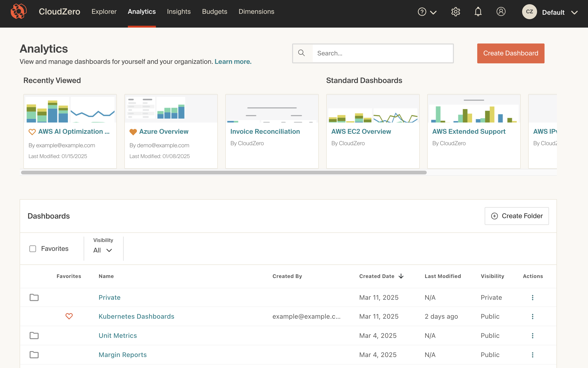Screen dimensions: 588x368
Task: Open notifications bell icon
Action: point(478,12)
